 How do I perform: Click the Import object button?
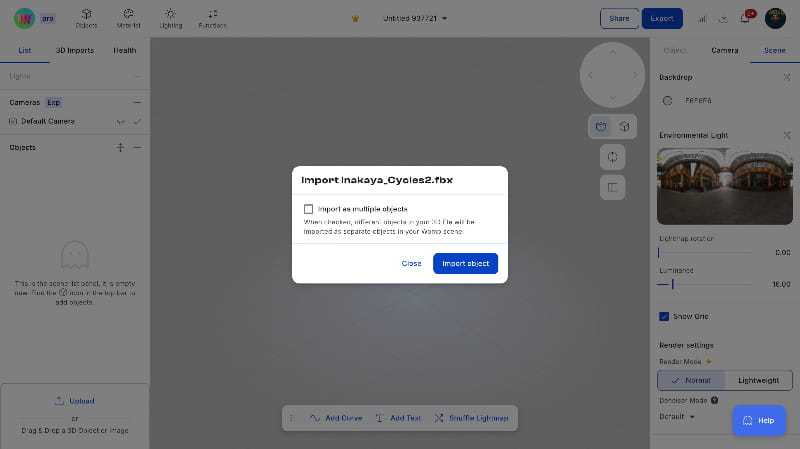465,263
